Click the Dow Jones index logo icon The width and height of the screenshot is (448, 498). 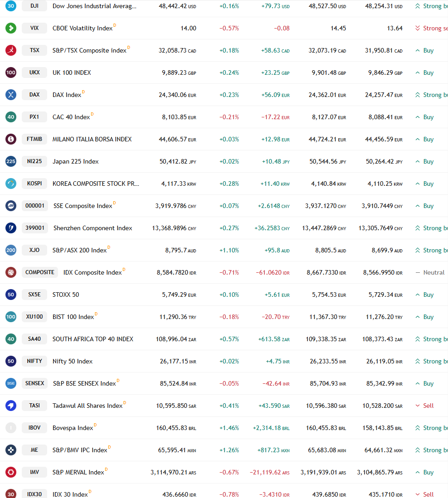(11, 6)
